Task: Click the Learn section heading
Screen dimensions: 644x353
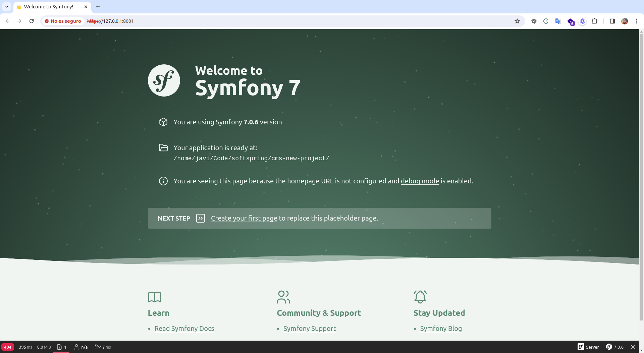Action: (x=159, y=313)
